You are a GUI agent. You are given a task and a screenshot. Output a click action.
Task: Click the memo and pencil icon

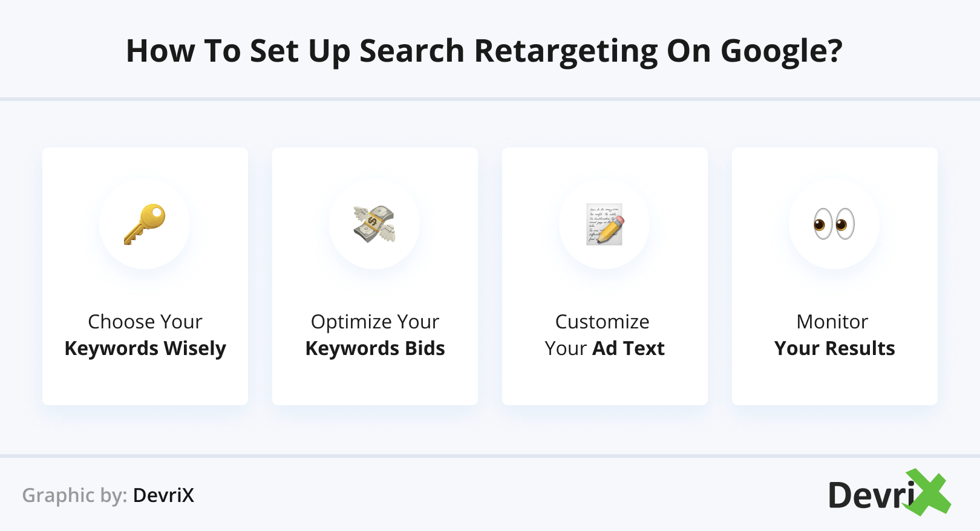click(x=604, y=224)
